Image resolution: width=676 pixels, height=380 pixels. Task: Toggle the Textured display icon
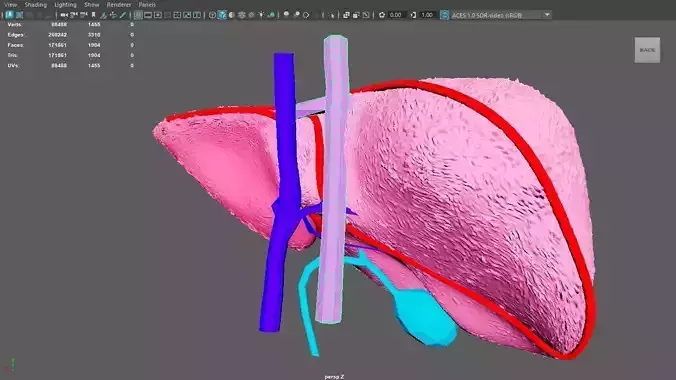[x=251, y=15]
